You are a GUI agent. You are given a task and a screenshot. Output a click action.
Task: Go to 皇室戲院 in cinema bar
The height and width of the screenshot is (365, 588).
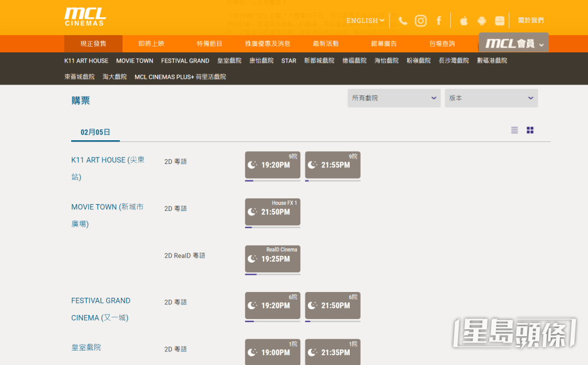coord(229,60)
